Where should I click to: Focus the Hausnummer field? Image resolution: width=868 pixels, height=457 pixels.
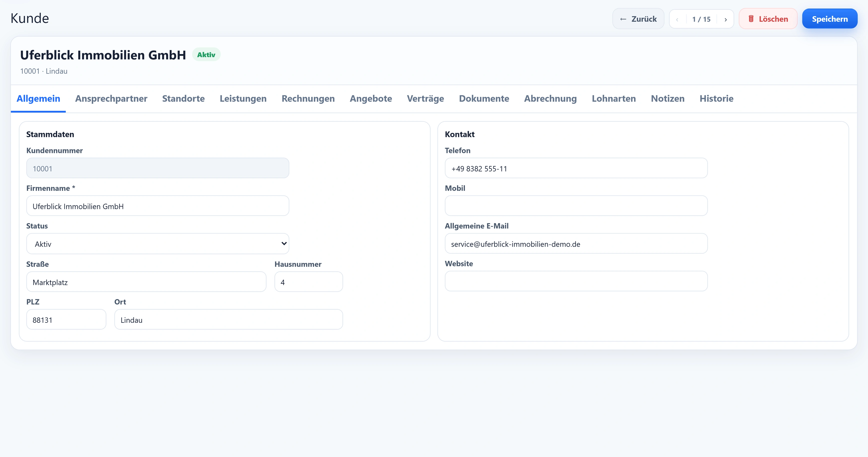[309, 282]
